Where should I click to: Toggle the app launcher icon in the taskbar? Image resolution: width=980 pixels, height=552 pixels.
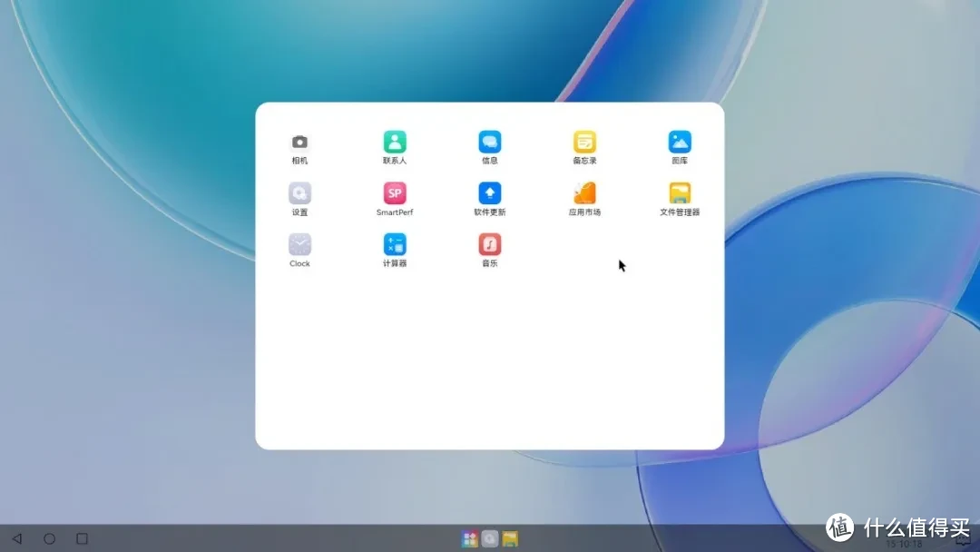pyautogui.click(x=469, y=539)
